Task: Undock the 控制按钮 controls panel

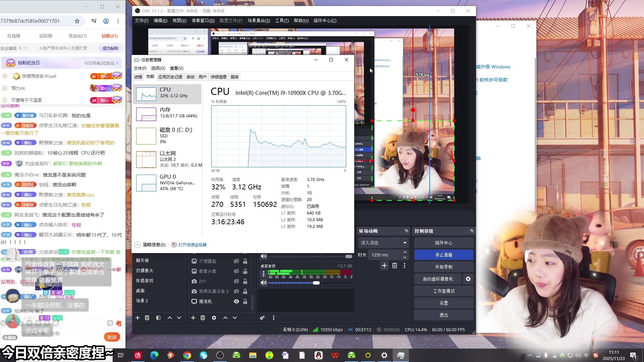Action: point(472,231)
